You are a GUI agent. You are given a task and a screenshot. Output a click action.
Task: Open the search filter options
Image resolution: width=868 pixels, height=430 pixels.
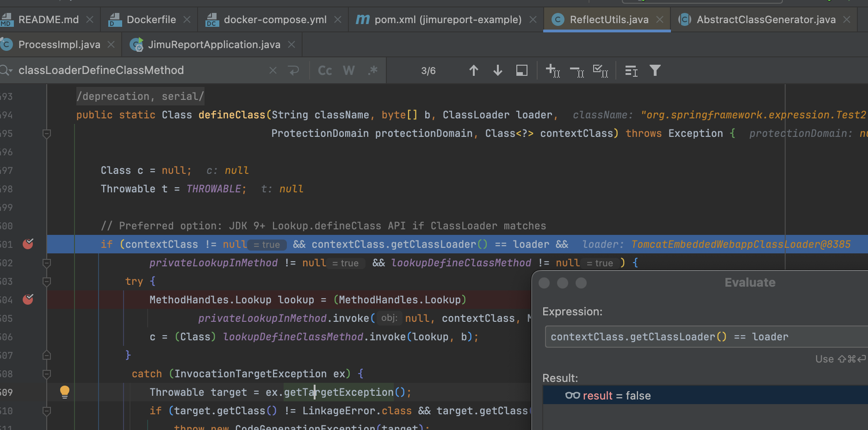(655, 71)
